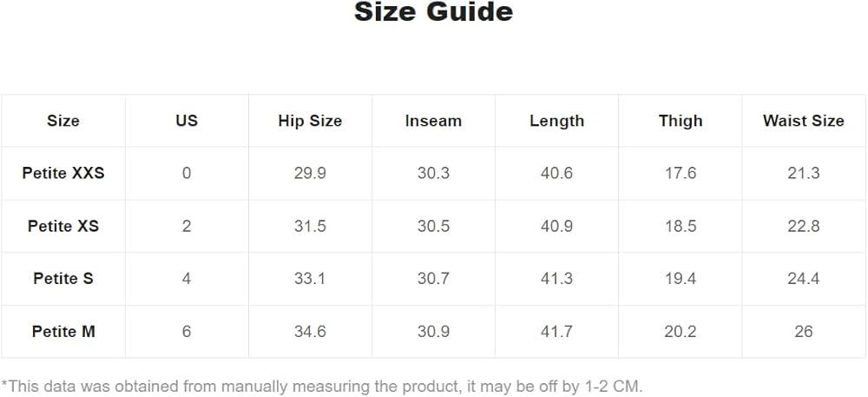The height and width of the screenshot is (397, 868).
Task: Click hip size value 34.6
Action: pyautogui.click(x=310, y=331)
